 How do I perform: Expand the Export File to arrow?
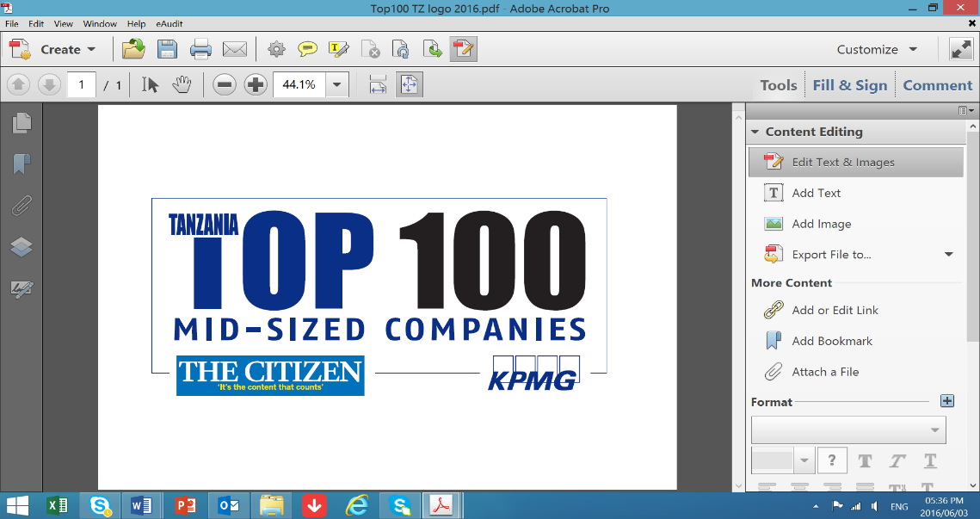(949, 255)
